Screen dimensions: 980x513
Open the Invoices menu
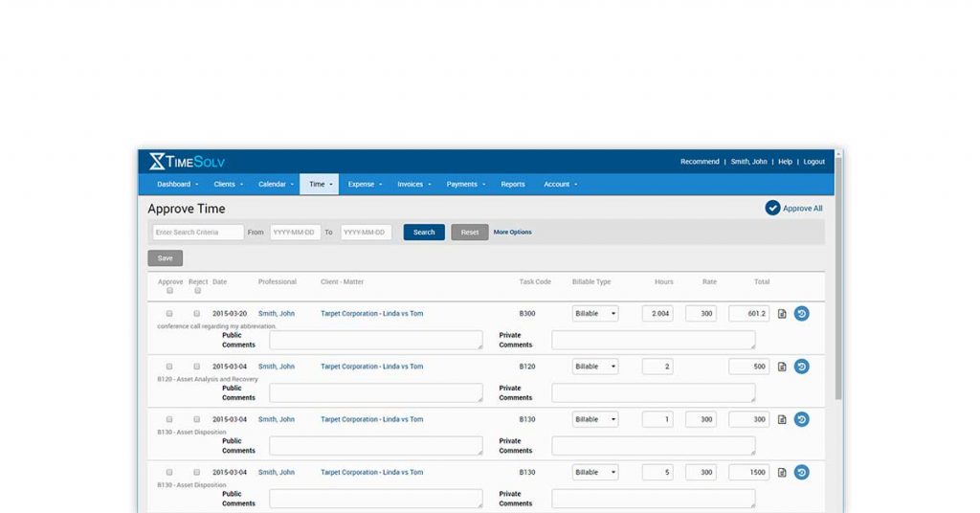click(x=413, y=184)
